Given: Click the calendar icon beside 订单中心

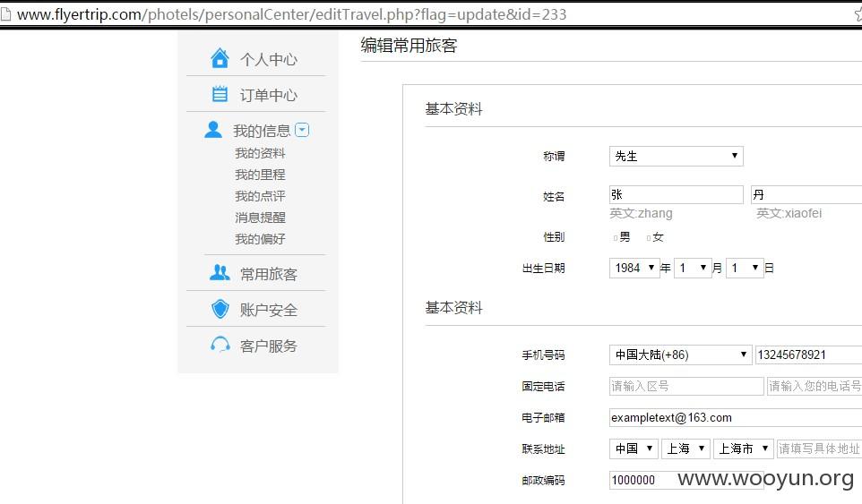Looking at the screenshot, I should tap(220, 94).
